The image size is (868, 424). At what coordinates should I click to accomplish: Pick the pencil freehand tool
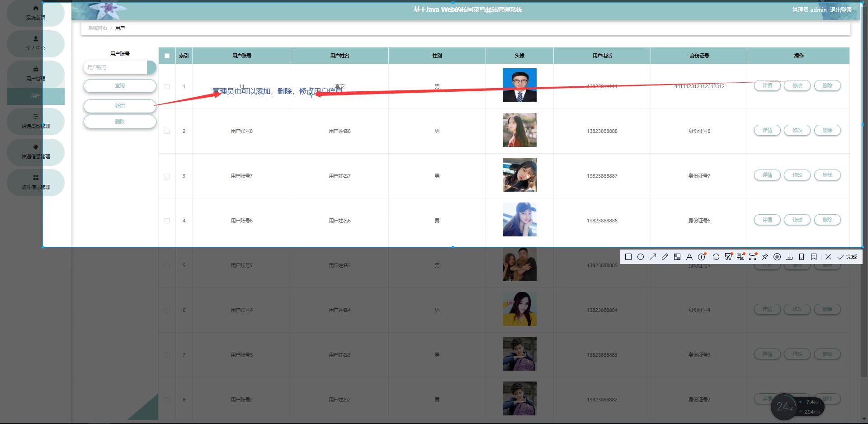click(x=665, y=257)
